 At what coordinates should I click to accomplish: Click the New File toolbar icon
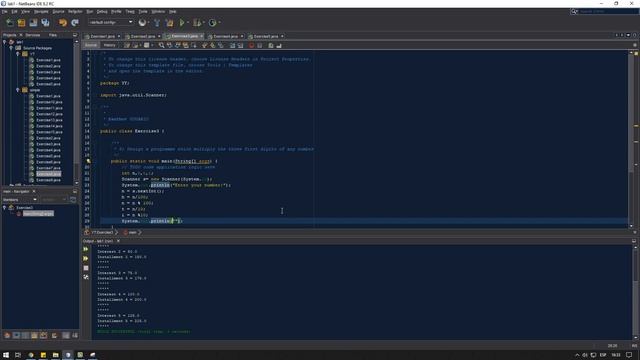tap(9, 22)
